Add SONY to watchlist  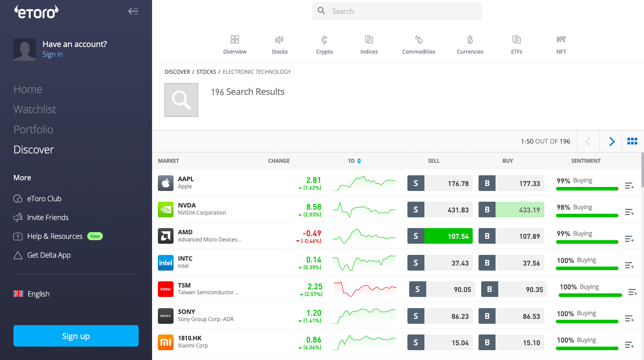(629, 318)
